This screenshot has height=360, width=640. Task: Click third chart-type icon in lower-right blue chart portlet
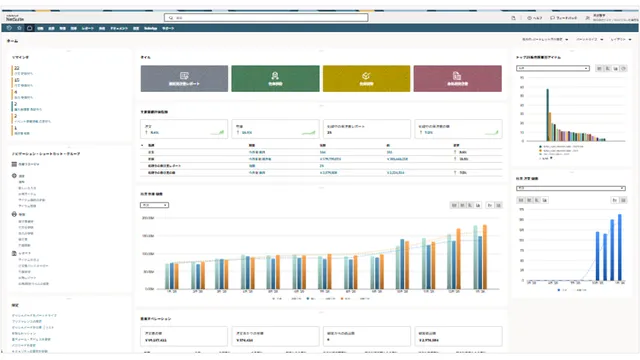pyautogui.click(x=537, y=200)
